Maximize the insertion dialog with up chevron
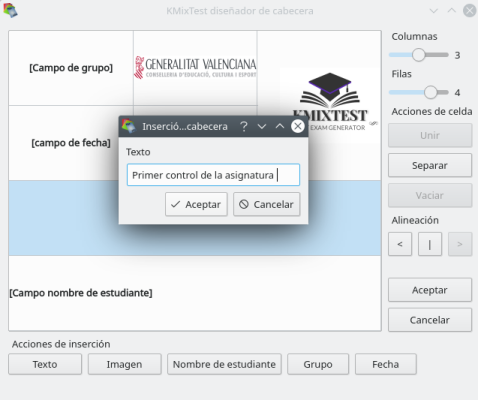 [x=280, y=126]
